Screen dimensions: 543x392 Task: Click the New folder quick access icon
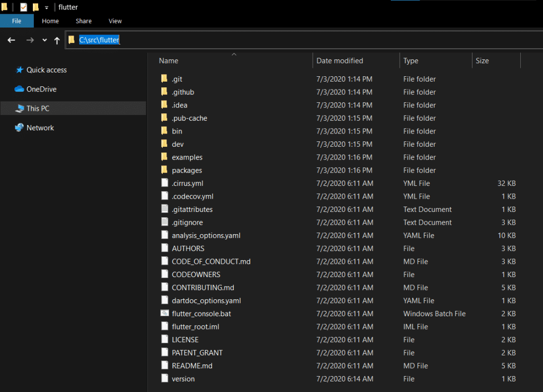click(x=36, y=7)
